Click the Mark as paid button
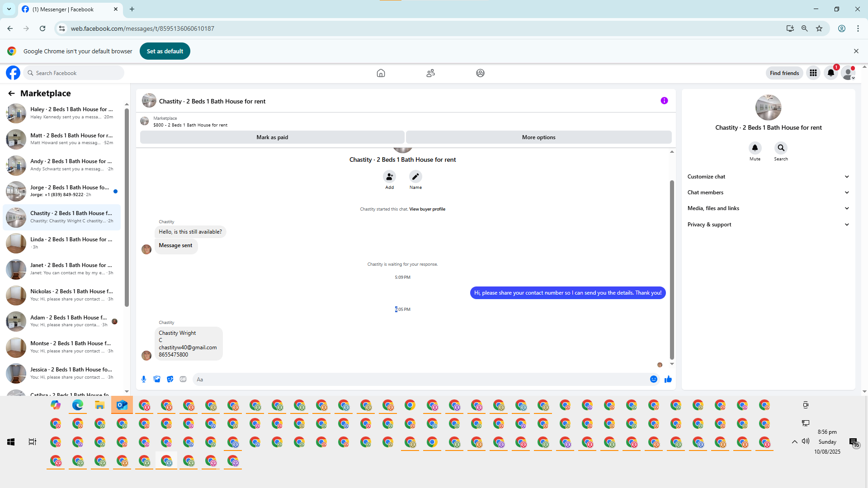The height and width of the screenshot is (488, 868). click(x=272, y=137)
